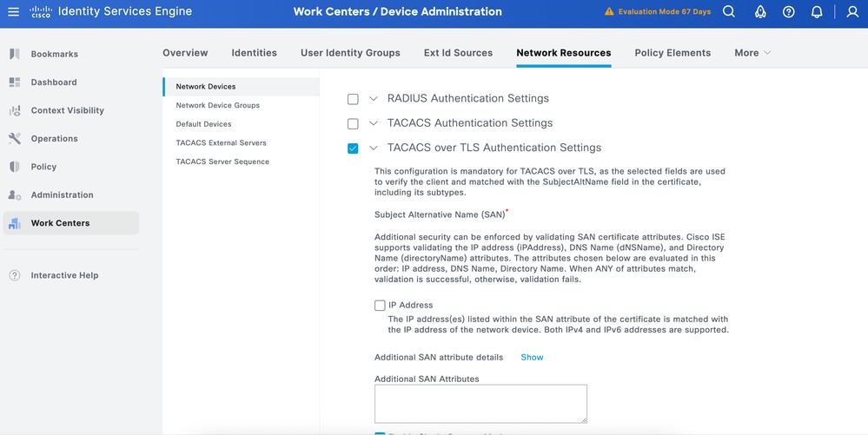Viewport: 868px width, 435px height.
Task: Check the TACACS Authentication Settings checkbox
Action: point(353,123)
